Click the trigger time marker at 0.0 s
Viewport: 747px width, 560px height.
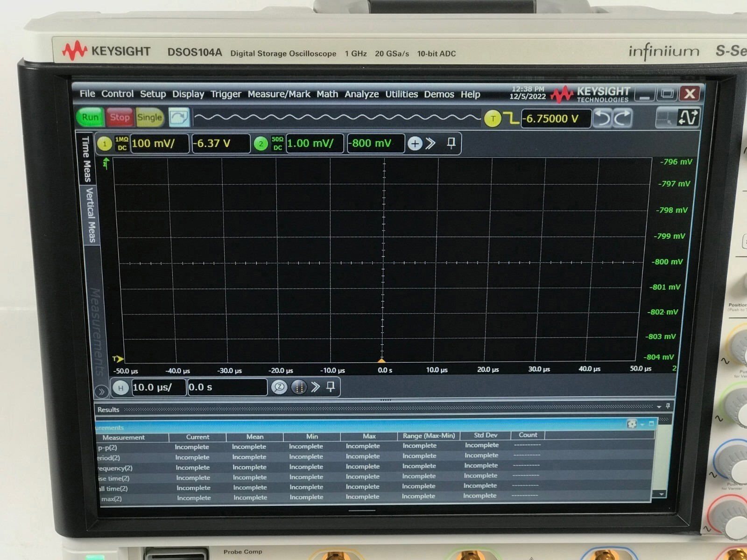[x=381, y=361]
